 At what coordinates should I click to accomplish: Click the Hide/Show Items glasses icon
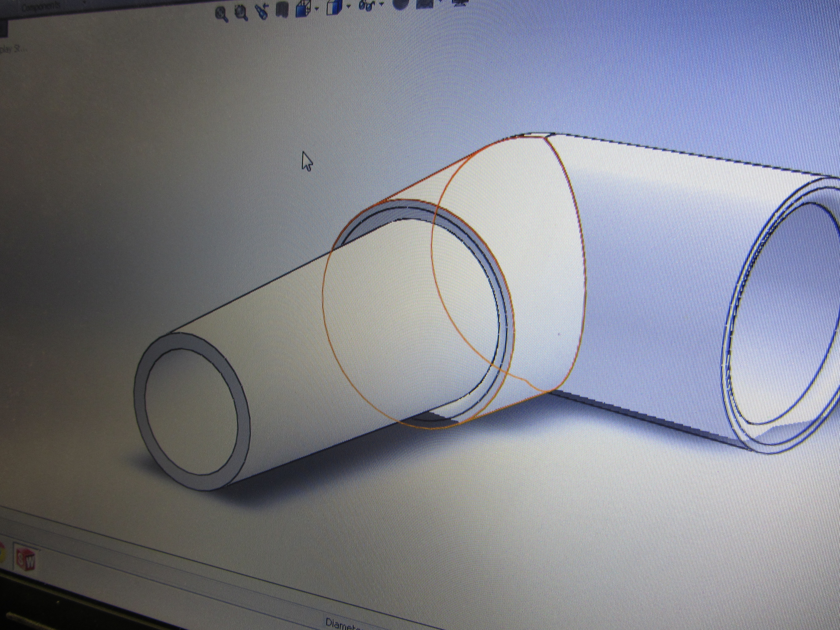(367, 5)
